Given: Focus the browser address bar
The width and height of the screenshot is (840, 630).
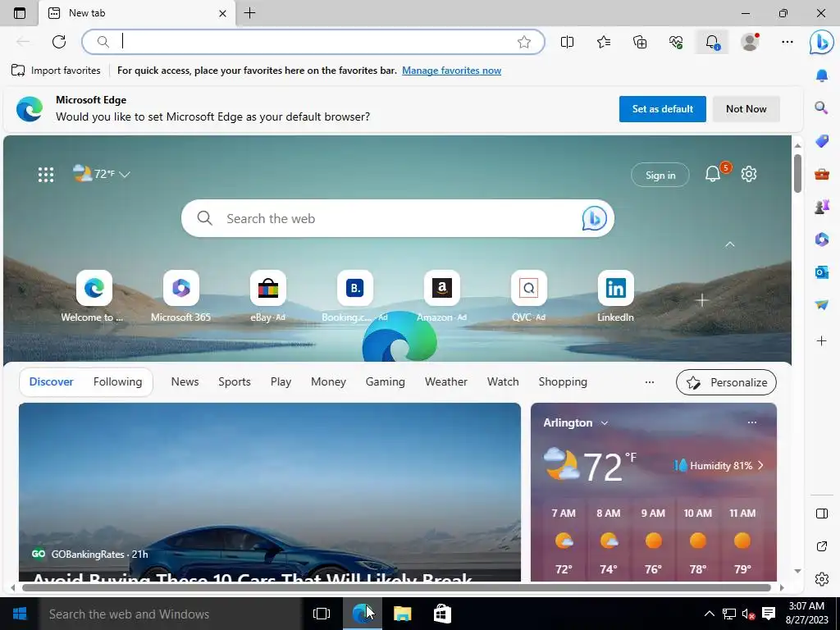Looking at the screenshot, I should pos(313,42).
